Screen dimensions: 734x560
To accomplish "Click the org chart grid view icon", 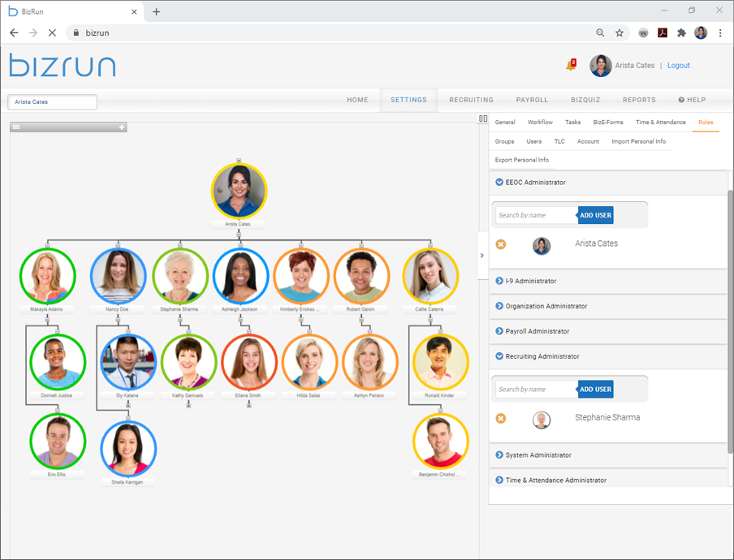I will click(16, 127).
